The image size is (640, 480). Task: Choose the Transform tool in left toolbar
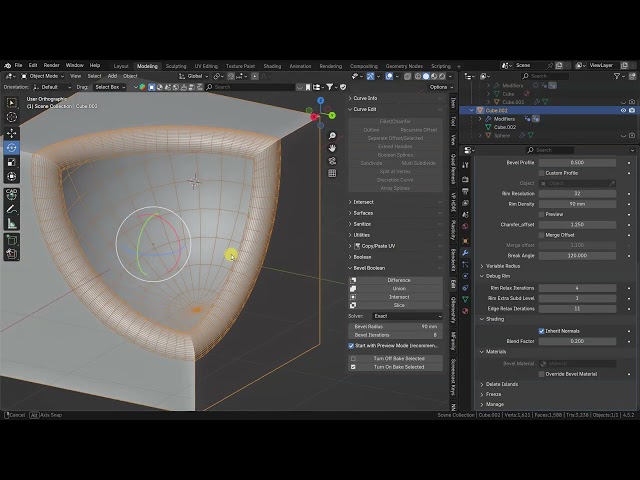[11, 176]
